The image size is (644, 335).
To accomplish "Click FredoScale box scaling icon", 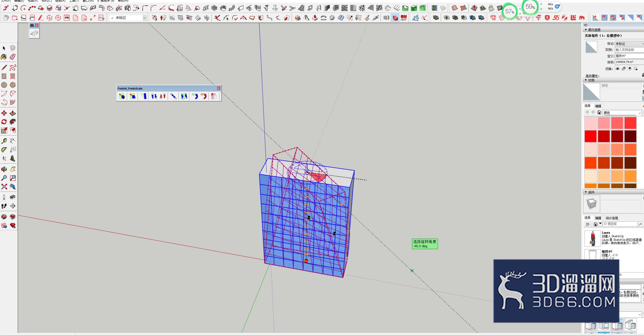I will click(122, 96).
